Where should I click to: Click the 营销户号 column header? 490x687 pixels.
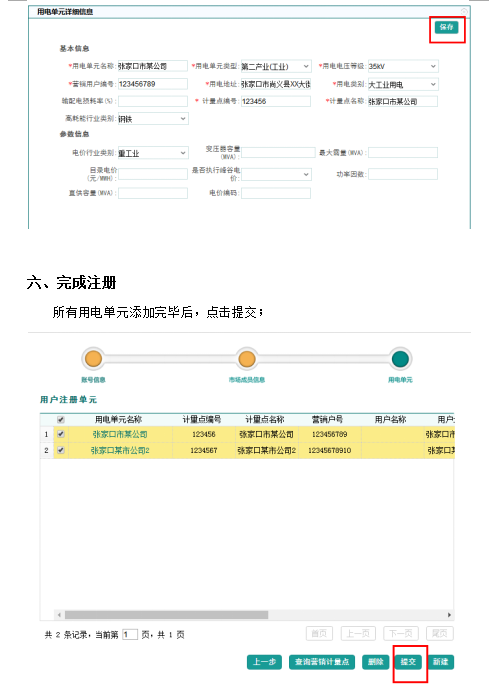[327, 419]
